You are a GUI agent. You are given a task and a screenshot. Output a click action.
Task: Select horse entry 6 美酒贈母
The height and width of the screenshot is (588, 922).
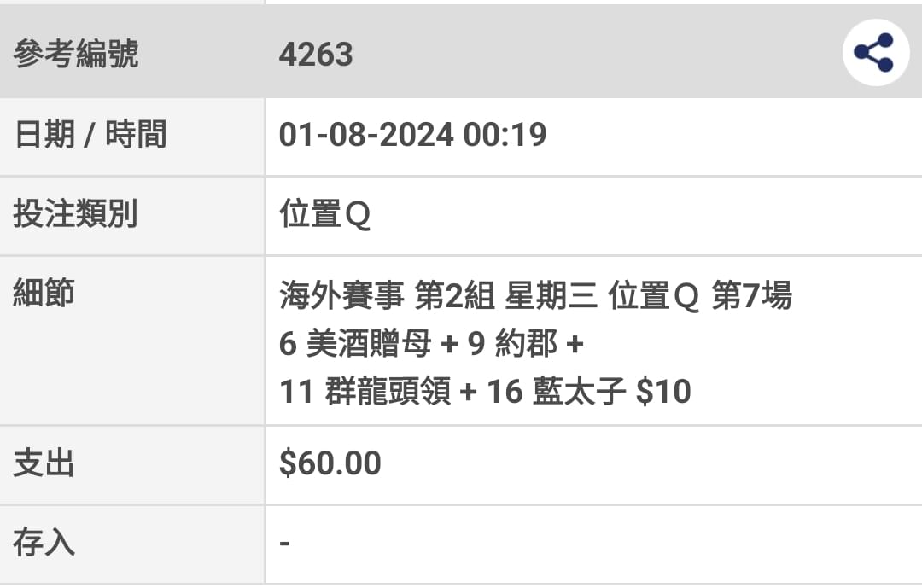point(355,343)
